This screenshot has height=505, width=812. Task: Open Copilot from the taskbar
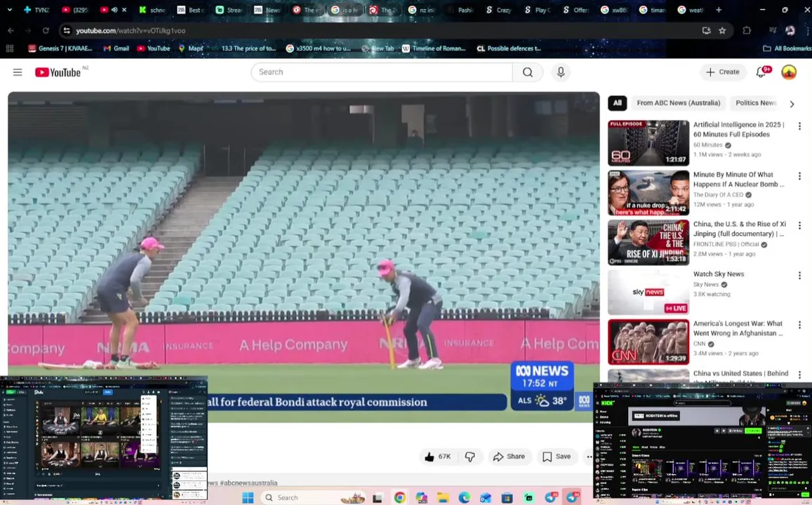pyautogui.click(x=421, y=497)
